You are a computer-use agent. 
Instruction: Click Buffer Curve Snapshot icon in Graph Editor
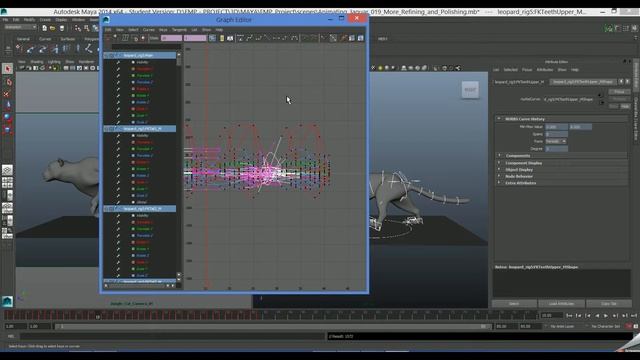click(x=305, y=38)
